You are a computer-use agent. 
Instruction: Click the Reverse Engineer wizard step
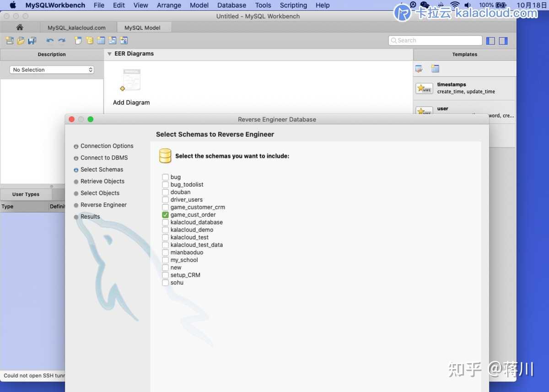[x=103, y=205]
